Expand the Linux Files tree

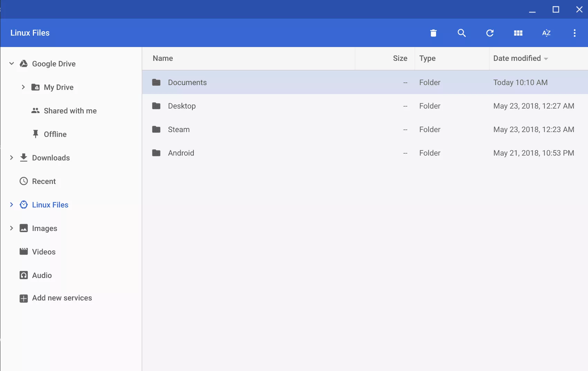click(x=11, y=205)
